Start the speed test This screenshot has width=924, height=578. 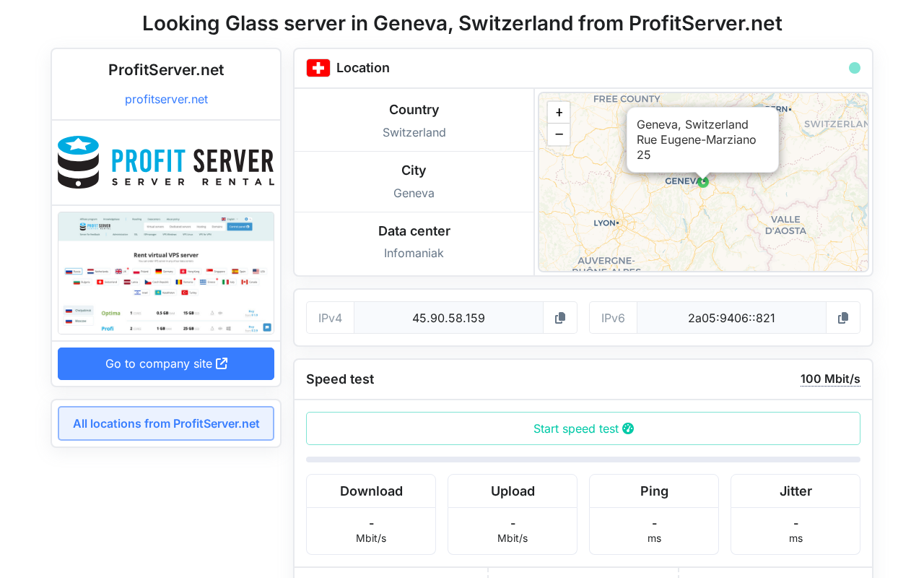pyautogui.click(x=583, y=428)
